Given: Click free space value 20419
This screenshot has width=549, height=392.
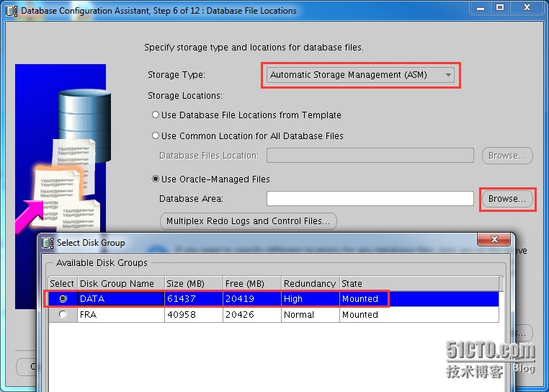Looking at the screenshot, I should pyautogui.click(x=252, y=299).
